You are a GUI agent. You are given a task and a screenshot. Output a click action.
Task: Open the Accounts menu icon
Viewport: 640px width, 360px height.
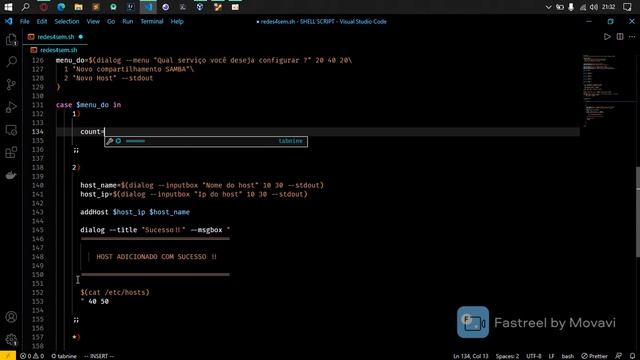11,317
